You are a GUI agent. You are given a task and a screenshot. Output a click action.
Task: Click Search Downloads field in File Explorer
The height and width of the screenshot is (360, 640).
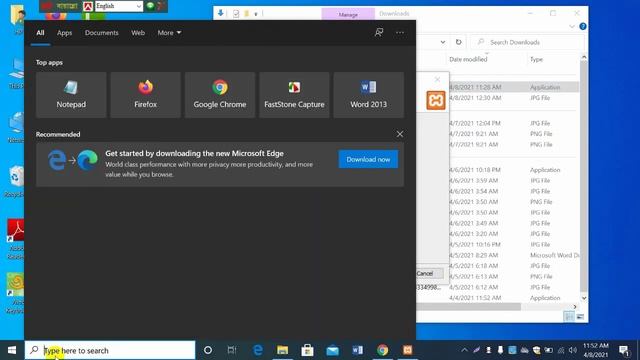pos(527,42)
